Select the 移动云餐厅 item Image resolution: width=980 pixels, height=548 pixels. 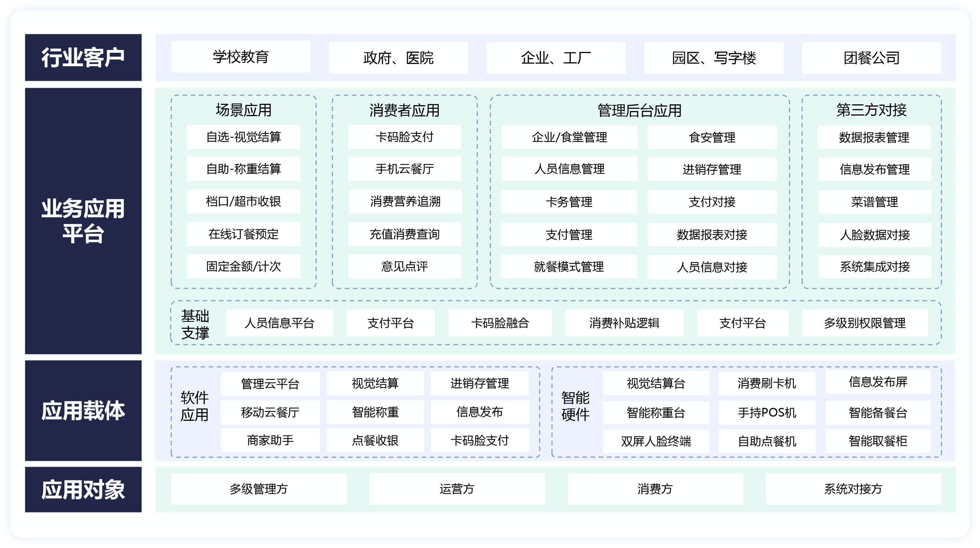[270, 412]
